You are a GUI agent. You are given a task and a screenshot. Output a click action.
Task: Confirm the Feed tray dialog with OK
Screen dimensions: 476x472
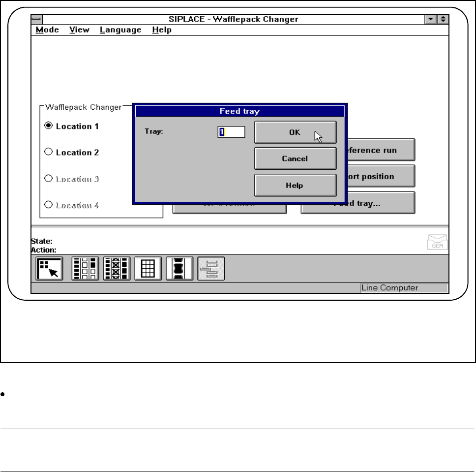click(296, 132)
